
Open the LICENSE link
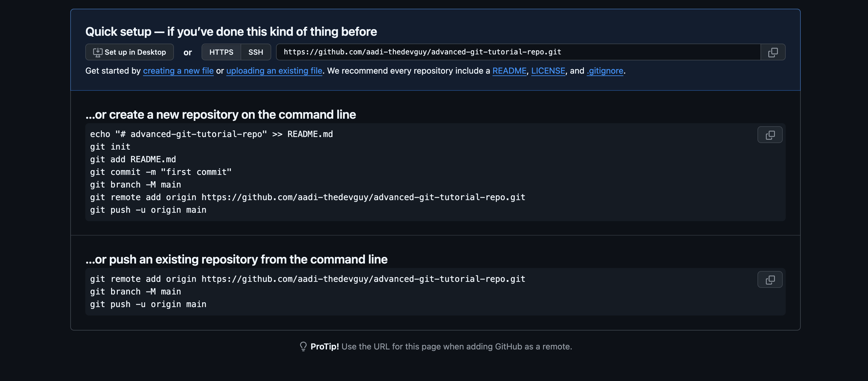(x=548, y=71)
